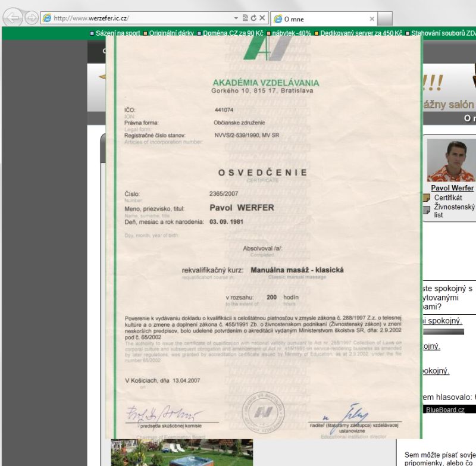Click the address 'Gorkého 10, 815 17, Bratislava'
The width and height of the screenshot is (476, 466).
[262, 91]
